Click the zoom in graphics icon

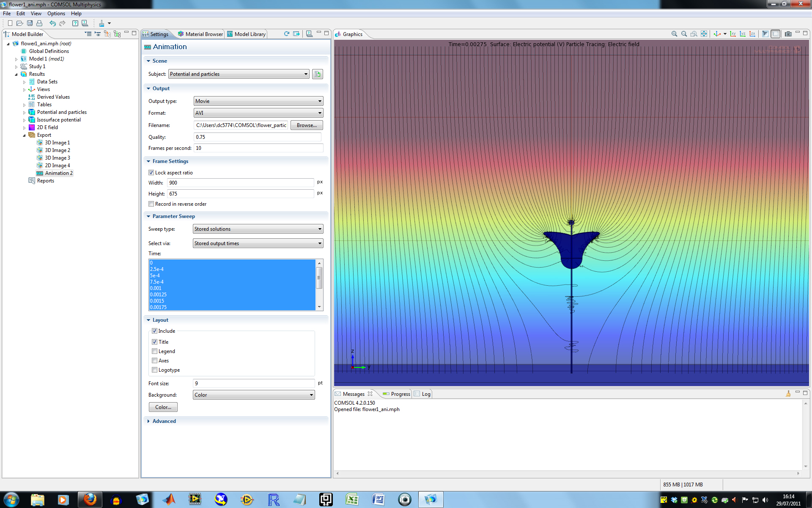674,34
